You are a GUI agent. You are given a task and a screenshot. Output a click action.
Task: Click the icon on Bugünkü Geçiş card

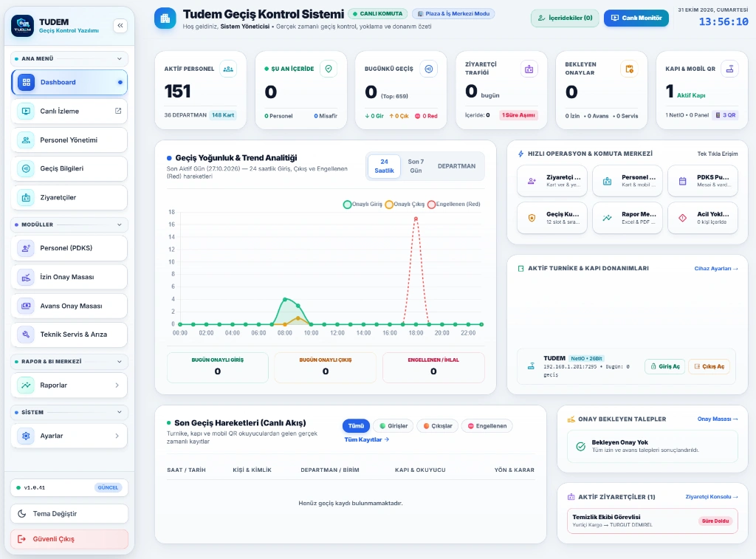click(429, 69)
